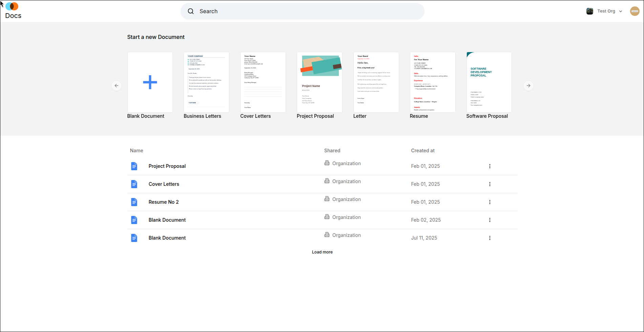Select the Software Proposal template
This screenshot has height=332, width=644.
489,82
